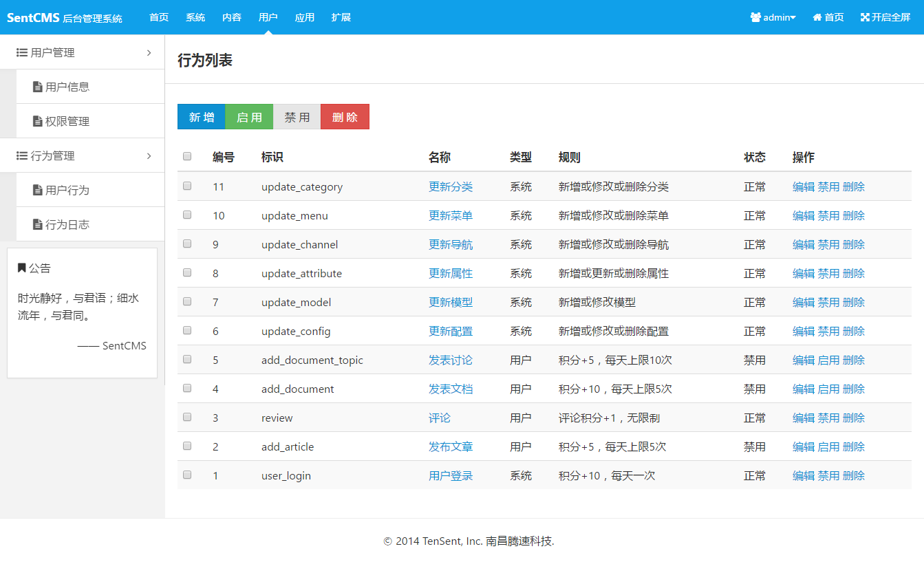Click 编辑 link for update_menu row
The height and width of the screenshot is (562, 924).
coord(803,215)
